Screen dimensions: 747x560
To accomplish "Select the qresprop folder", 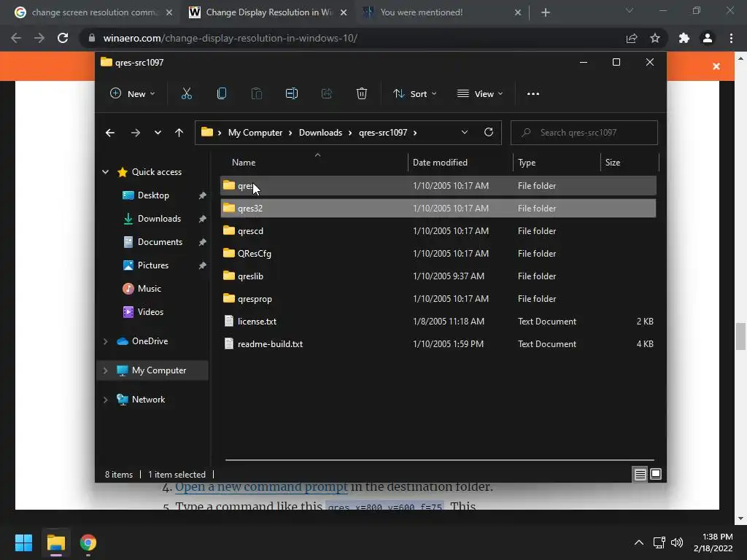I will [x=438, y=298].
